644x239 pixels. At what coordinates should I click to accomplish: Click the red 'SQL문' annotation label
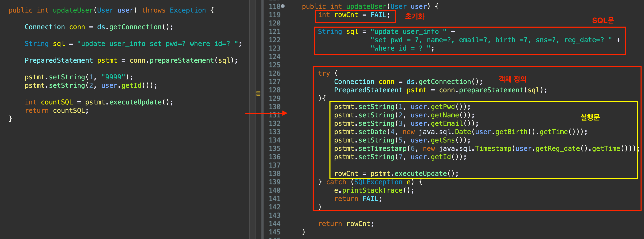[603, 20]
